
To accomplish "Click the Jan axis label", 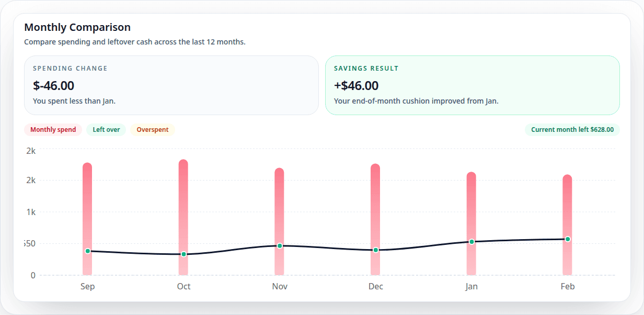I will [x=471, y=286].
